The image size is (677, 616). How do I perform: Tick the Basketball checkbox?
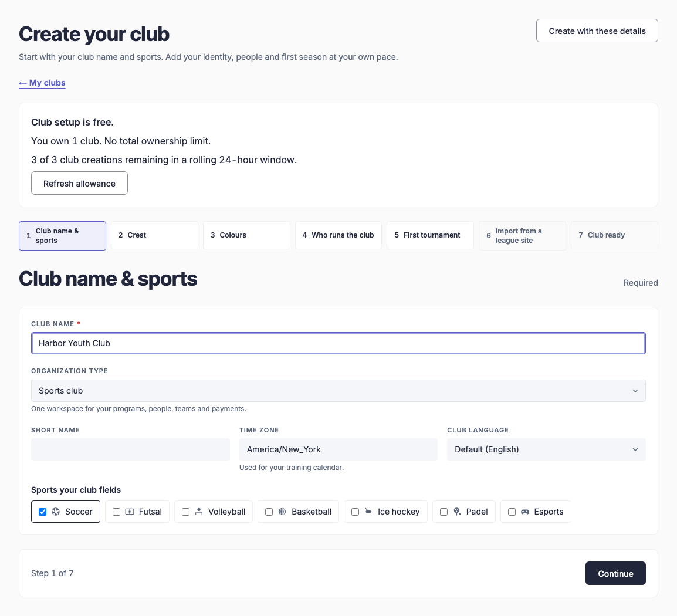click(x=269, y=512)
